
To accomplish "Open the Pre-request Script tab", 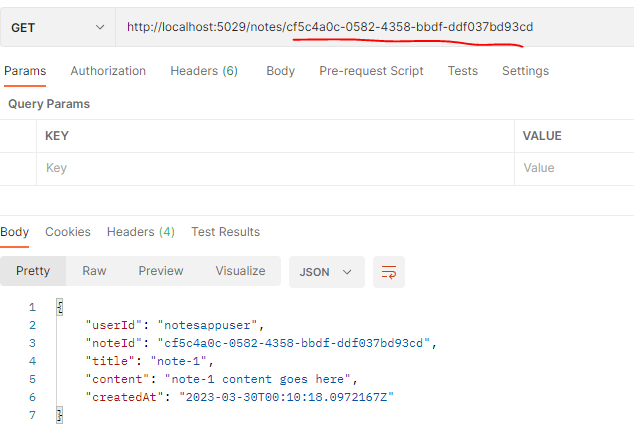I will coord(371,71).
